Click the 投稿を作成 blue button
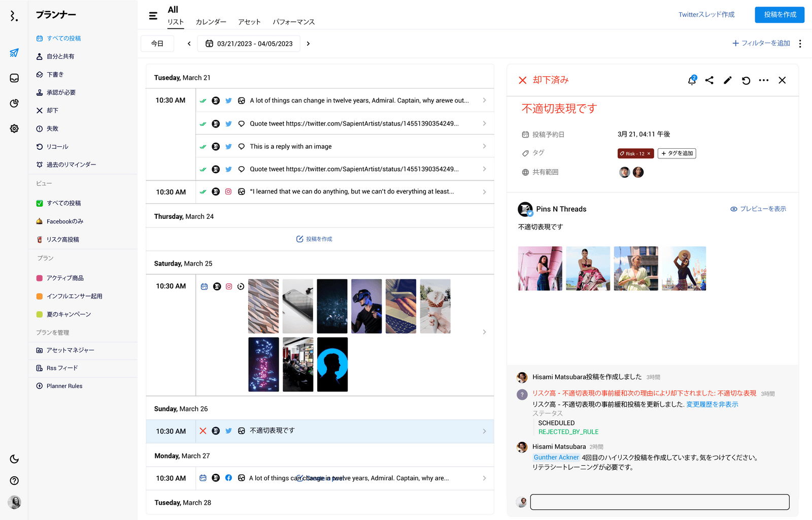 pyautogui.click(x=779, y=15)
